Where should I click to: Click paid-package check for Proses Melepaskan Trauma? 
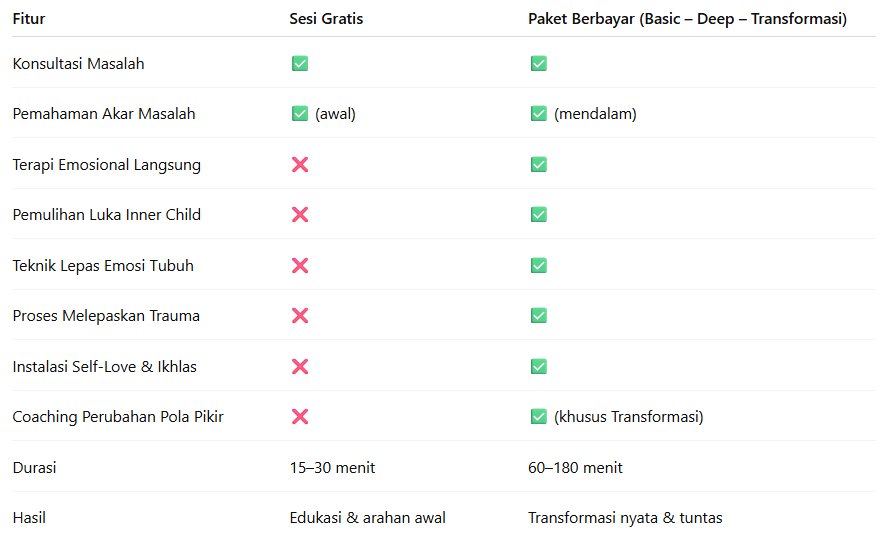click(538, 315)
